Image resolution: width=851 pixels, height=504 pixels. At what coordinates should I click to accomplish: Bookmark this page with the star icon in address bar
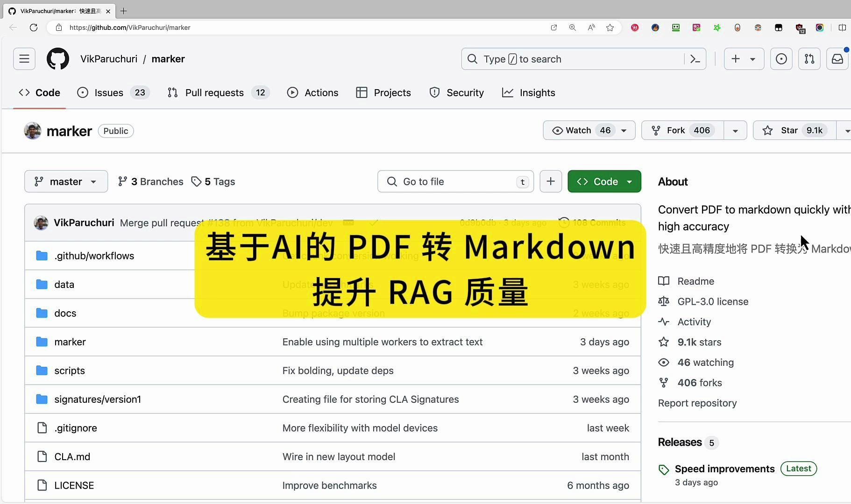pyautogui.click(x=610, y=28)
